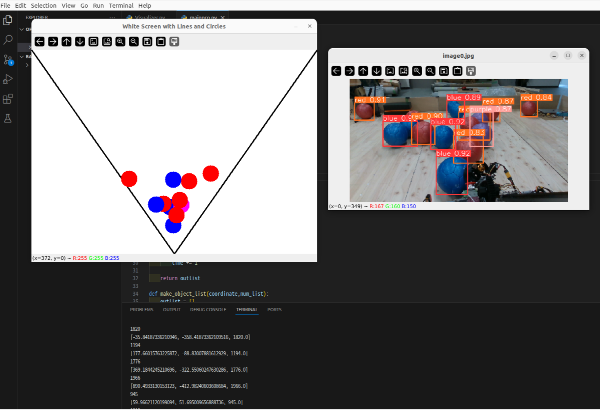Screen dimensions: 600x410
Task: Open the Selection menu
Action: (x=43, y=5)
